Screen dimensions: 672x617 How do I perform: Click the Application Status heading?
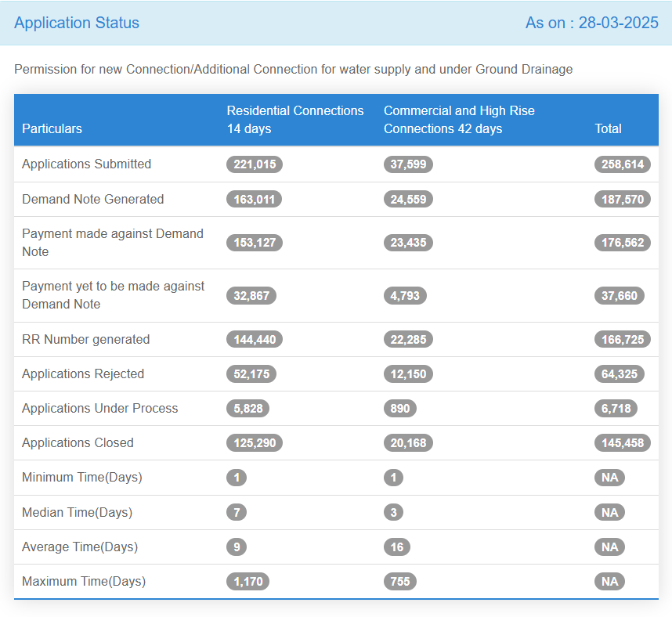(76, 23)
